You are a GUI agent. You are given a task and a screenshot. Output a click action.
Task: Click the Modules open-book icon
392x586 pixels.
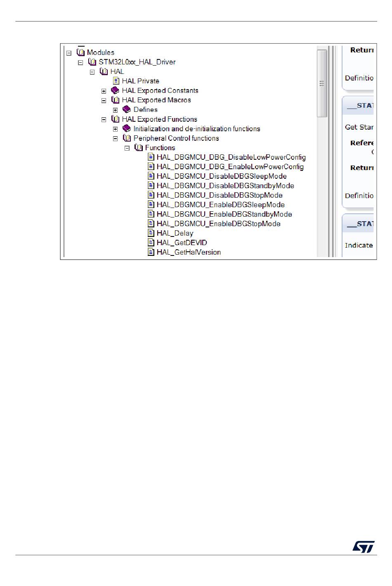[x=81, y=52]
